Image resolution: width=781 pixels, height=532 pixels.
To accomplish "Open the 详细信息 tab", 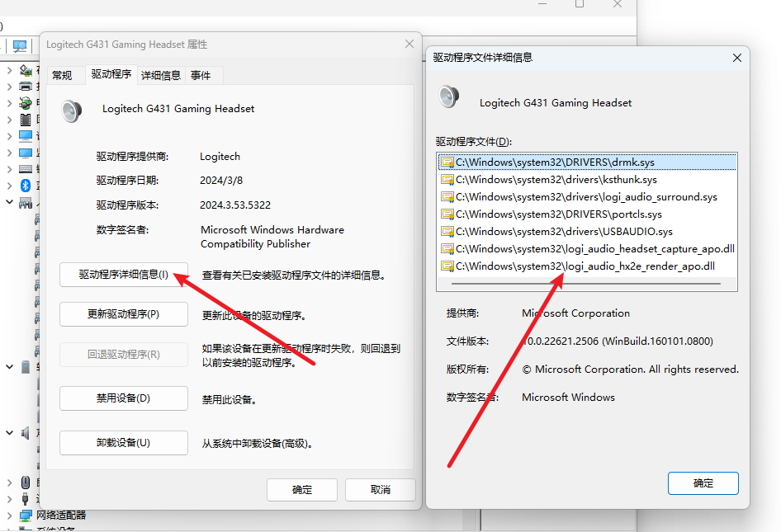I will [x=161, y=75].
